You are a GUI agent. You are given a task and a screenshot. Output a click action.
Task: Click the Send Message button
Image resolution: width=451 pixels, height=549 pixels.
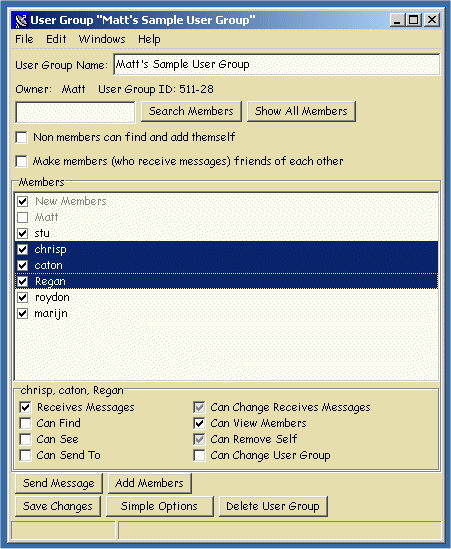59,483
